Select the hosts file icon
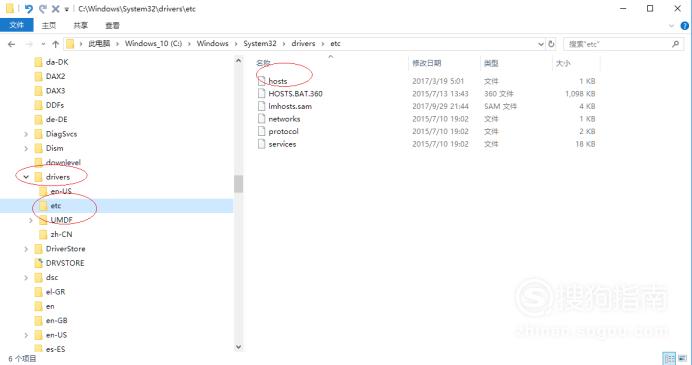 pyautogui.click(x=262, y=81)
